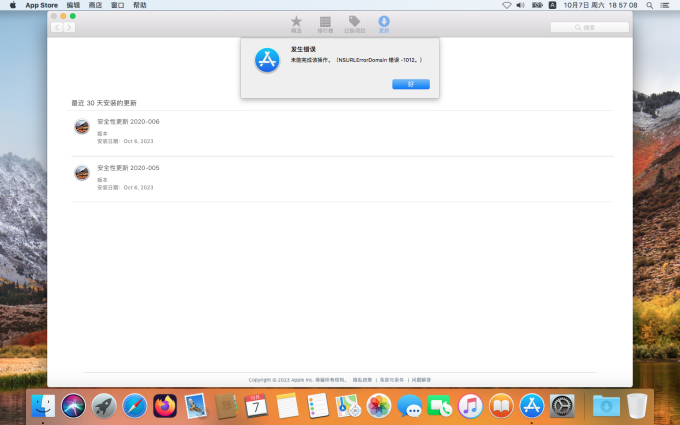Open Messages from the Dock
Image resolution: width=680 pixels, height=425 pixels.
click(x=409, y=406)
